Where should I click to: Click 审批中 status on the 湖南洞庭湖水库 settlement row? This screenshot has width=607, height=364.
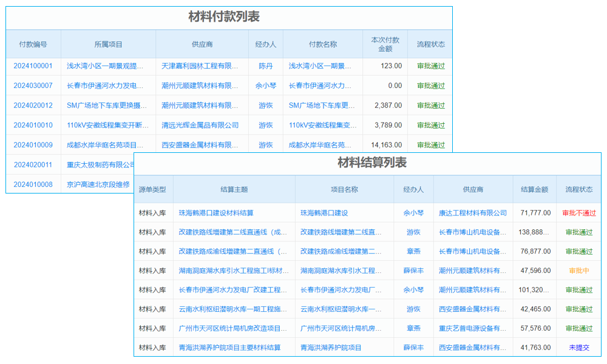pos(577,269)
